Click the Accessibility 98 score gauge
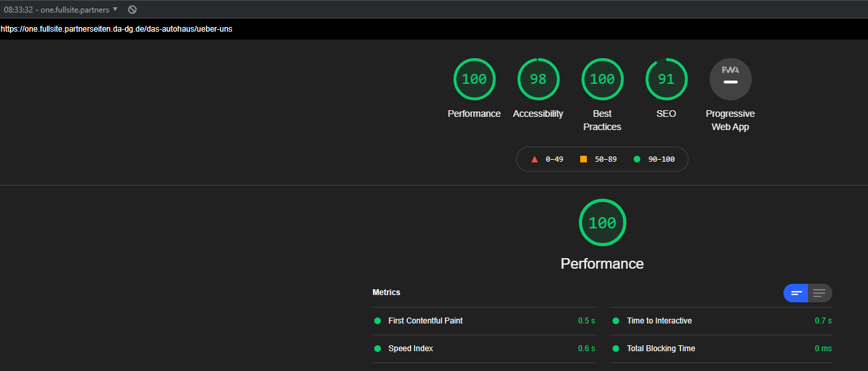Image resolution: width=868 pixels, height=371 pixels. pyautogui.click(x=538, y=79)
